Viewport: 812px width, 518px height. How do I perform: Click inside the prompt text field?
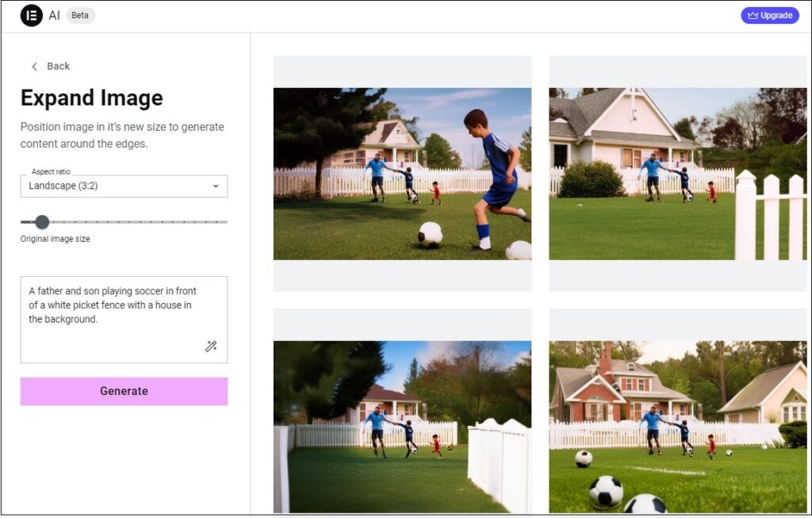point(124,320)
